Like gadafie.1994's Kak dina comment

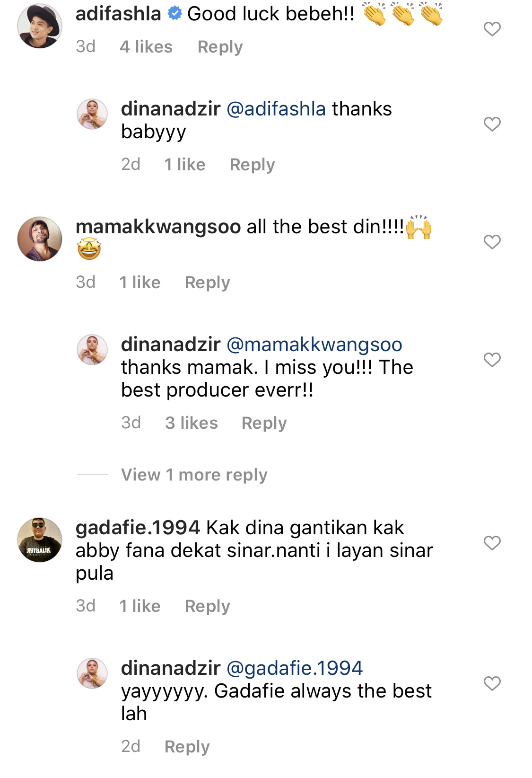point(492,543)
